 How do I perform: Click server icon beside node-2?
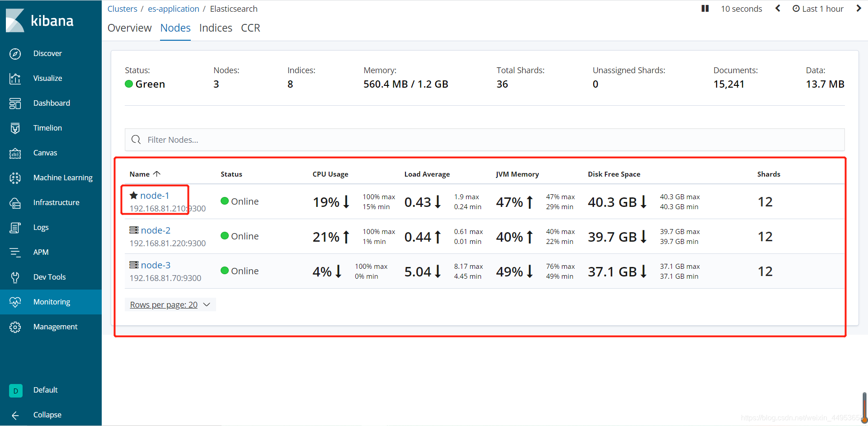pos(134,230)
